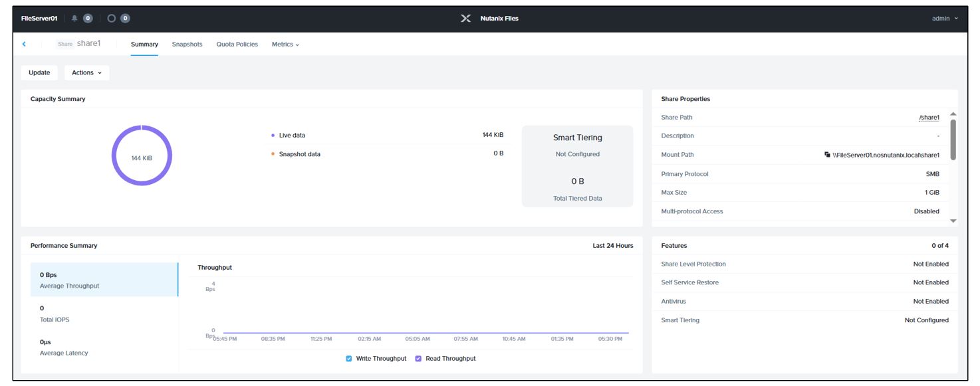Click the Total Tiered Data label
Screen dimensions: 980x386
pyautogui.click(x=577, y=199)
